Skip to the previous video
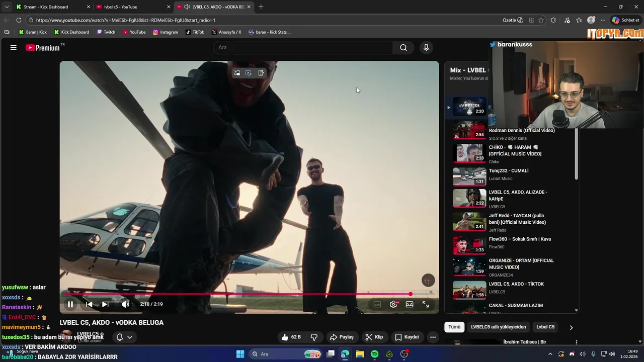 89,304
